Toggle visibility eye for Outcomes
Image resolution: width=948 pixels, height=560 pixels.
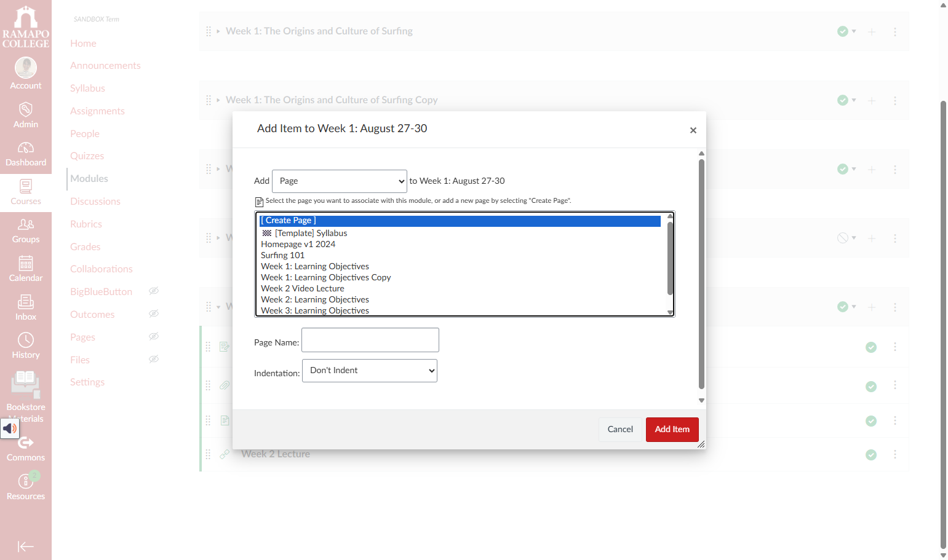[x=154, y=314]
